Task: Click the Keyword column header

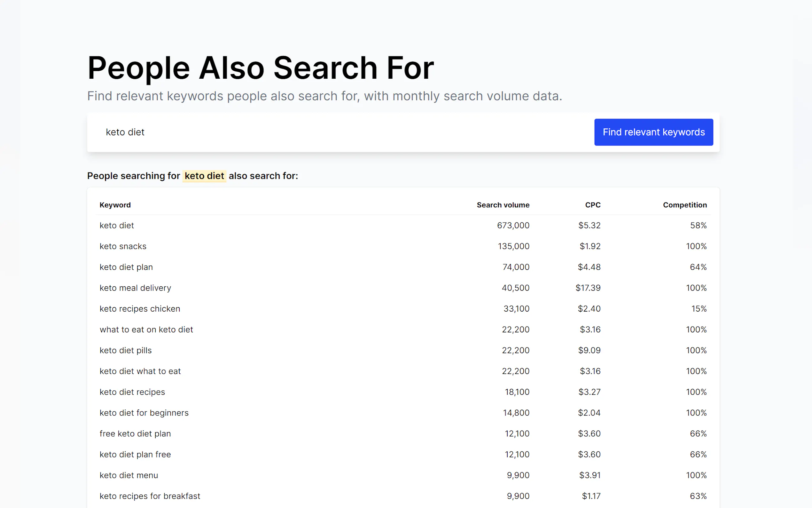Action: click(115, 205)
